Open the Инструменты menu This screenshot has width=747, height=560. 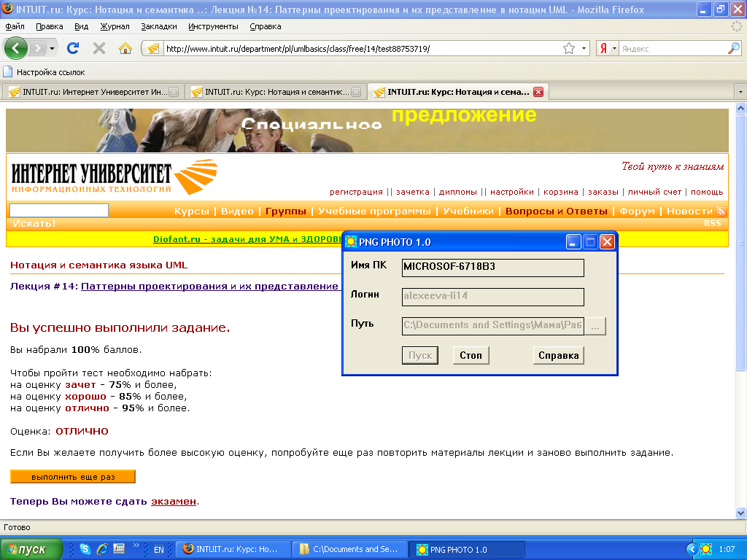(x=214, y=27)
